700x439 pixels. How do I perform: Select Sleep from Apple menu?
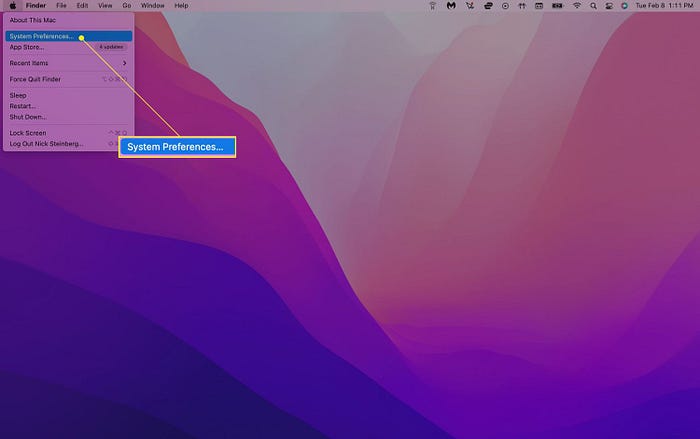68,95
